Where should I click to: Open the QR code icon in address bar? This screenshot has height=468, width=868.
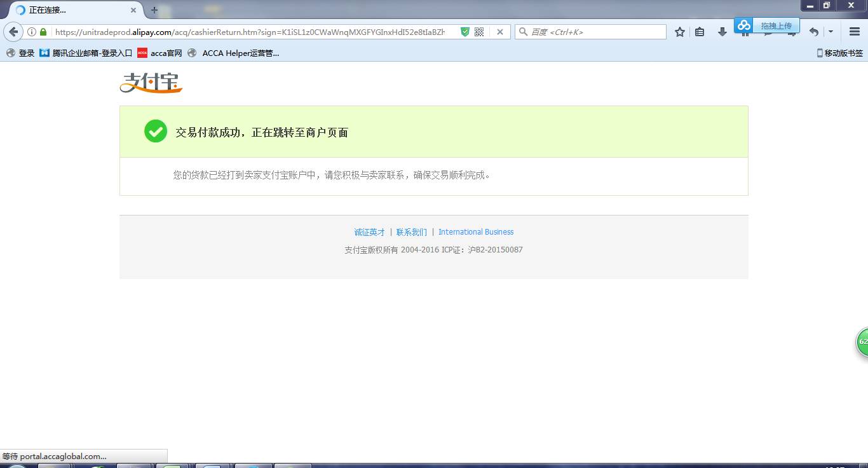pos(479,32)
